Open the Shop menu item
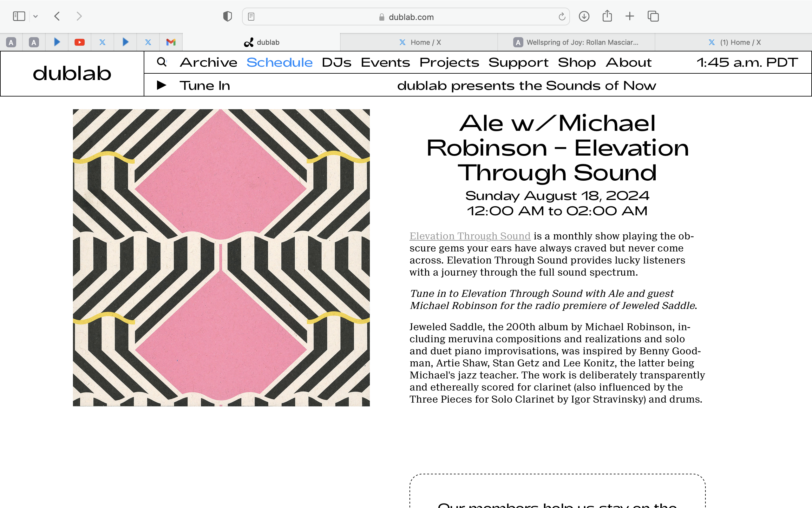The height and width of the screenshot is (508, 812). pos(577,63)
